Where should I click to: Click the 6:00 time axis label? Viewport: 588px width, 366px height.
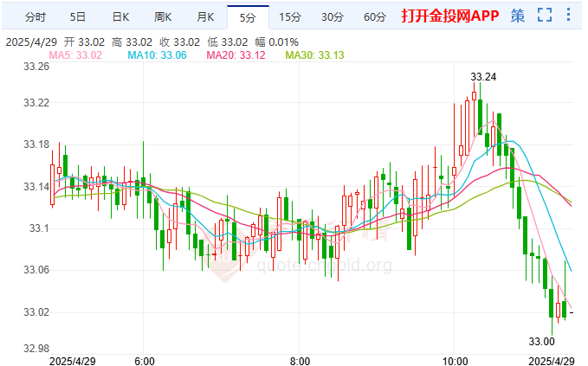click(145, 361)
